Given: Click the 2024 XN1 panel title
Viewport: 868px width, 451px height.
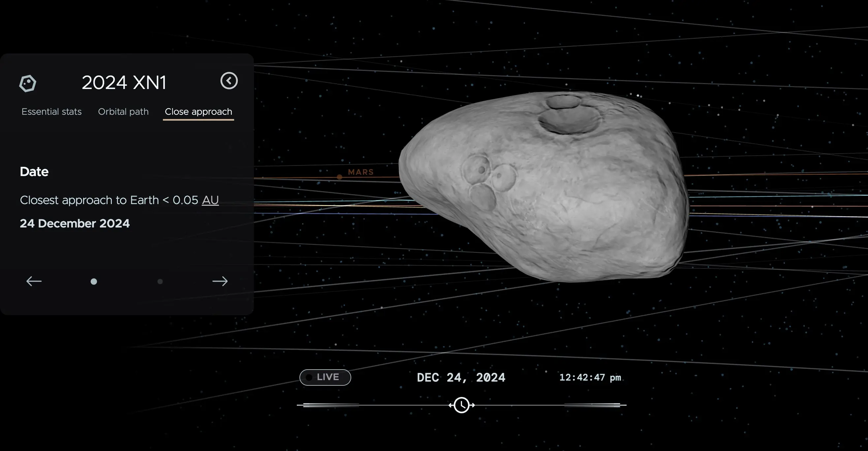Looking at the screenshot, I should pyautogui.click(x=124, y=82).
